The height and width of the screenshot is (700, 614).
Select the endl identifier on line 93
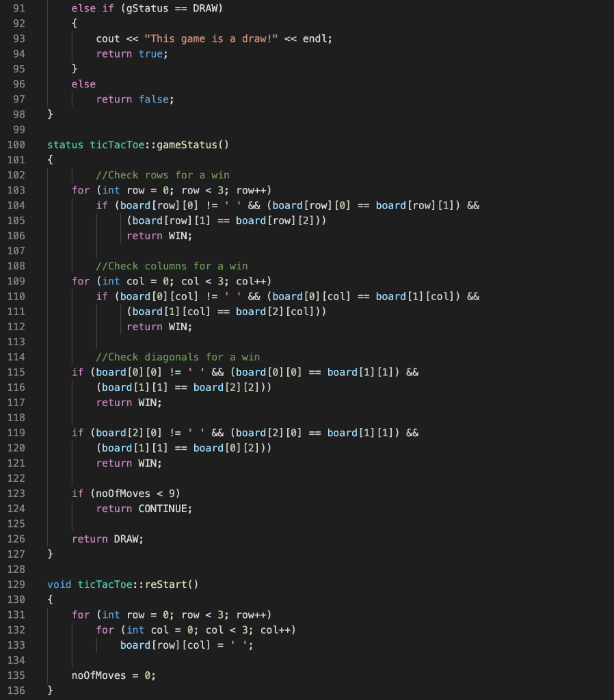(316, 38)
